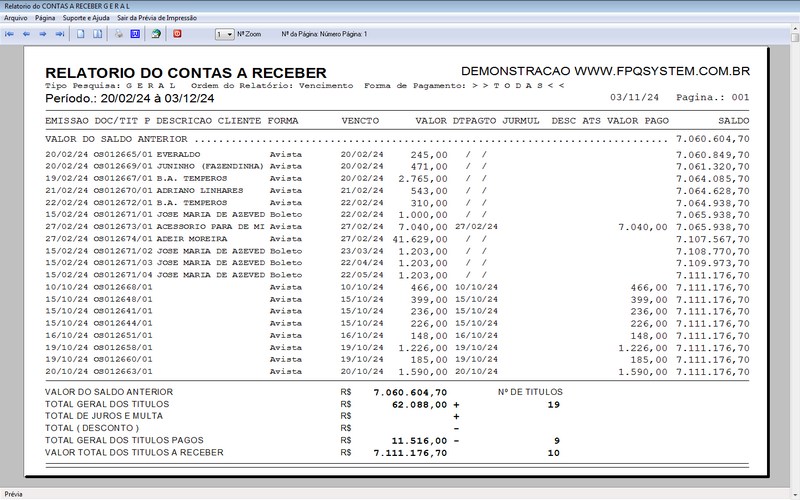Click the page number label in toolbar

pyautogui.click(x=324, y=34)
